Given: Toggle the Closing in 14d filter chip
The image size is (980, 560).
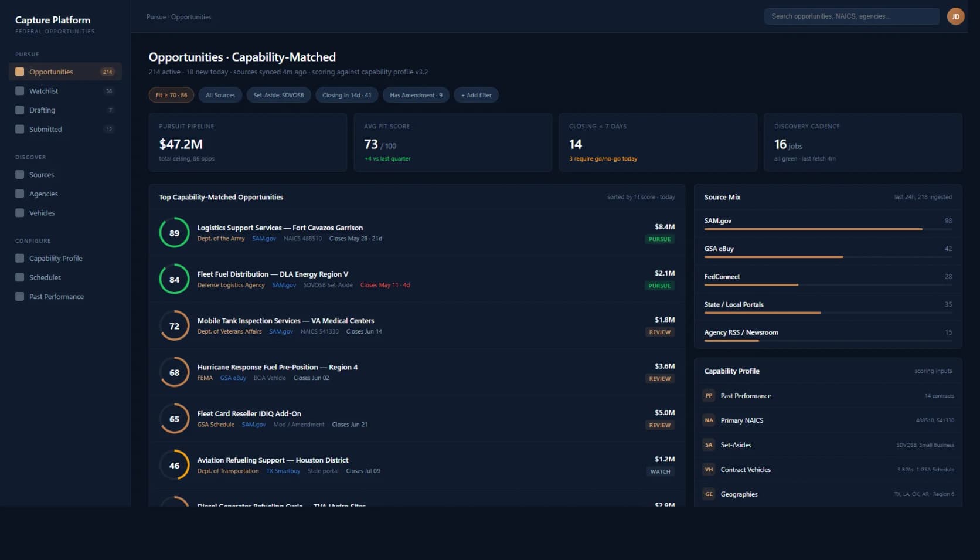Looking at the screenshot, I should [x=346, y=95].
